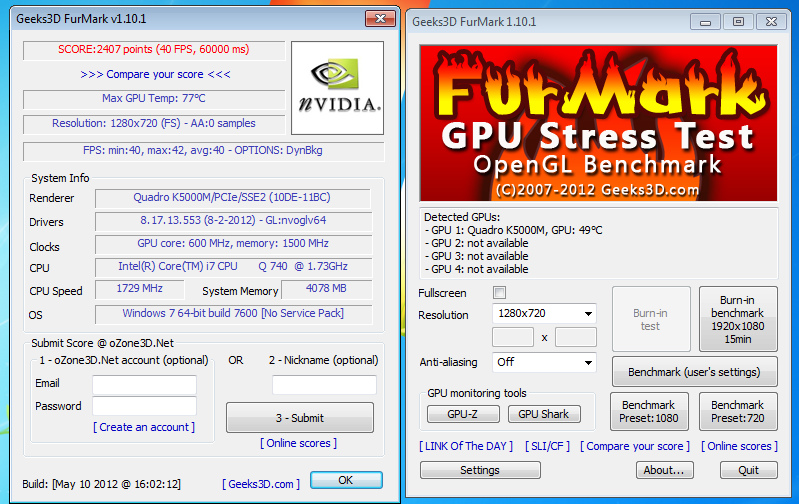The width and height of the screenshot is (799, 504).
Task: Click the GPU 2: not available line
Action: click(x=476, y=243)
